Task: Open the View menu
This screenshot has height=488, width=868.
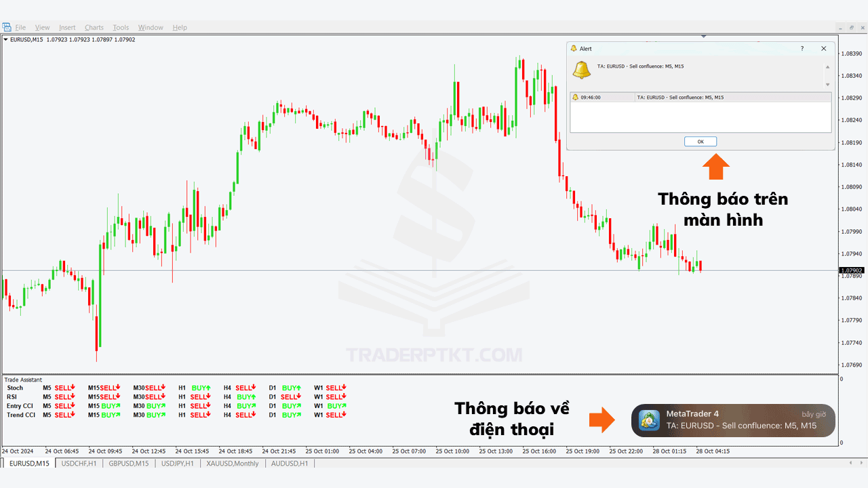Action: pos(43,28)
